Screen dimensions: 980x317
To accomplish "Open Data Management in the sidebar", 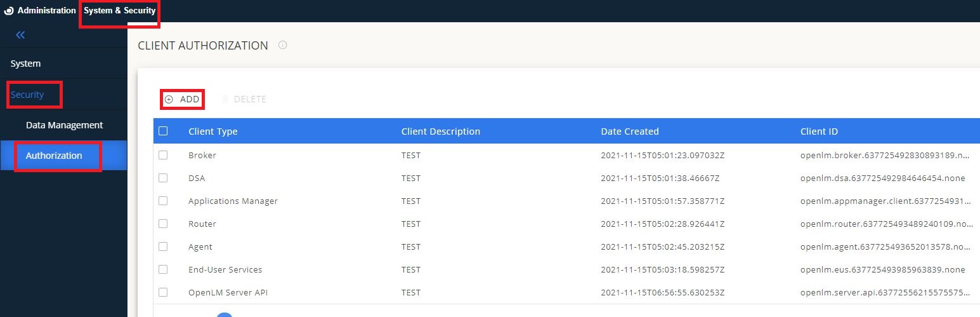I will coord(64,125).
